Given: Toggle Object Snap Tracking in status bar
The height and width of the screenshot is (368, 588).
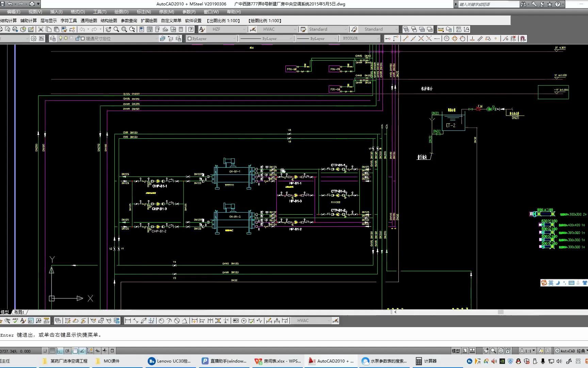Looking at the screenshot, I should point(82,351).
